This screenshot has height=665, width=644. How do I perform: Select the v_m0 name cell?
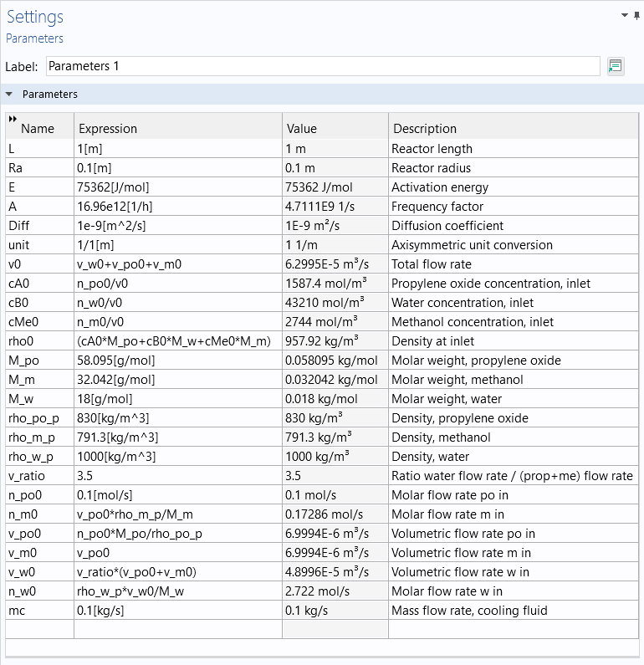pyautogui.click(x=40, y=553)
